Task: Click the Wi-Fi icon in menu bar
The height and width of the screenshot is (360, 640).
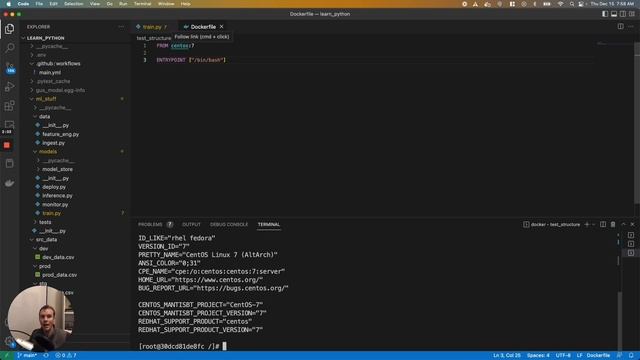Action: pyautogui.click(x=560, y=4)
